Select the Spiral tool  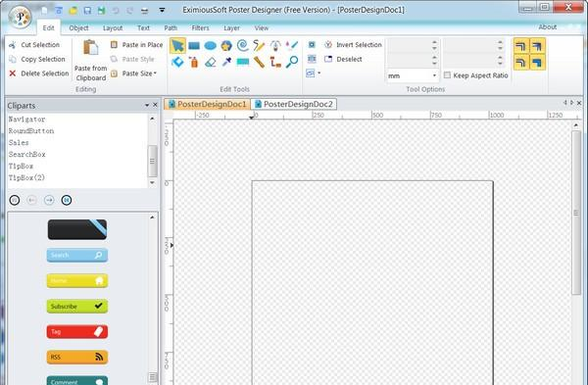tap(243, 46)
